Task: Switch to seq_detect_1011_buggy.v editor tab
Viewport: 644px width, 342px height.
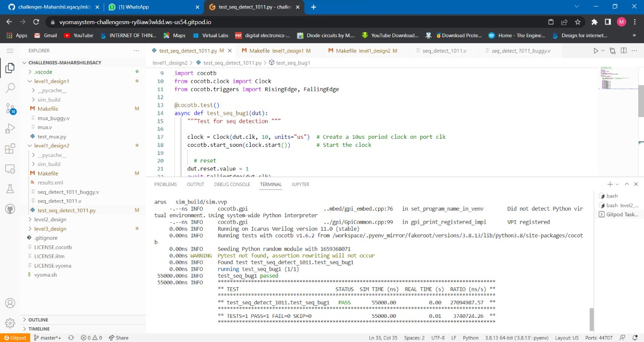Action: [521, 51]
